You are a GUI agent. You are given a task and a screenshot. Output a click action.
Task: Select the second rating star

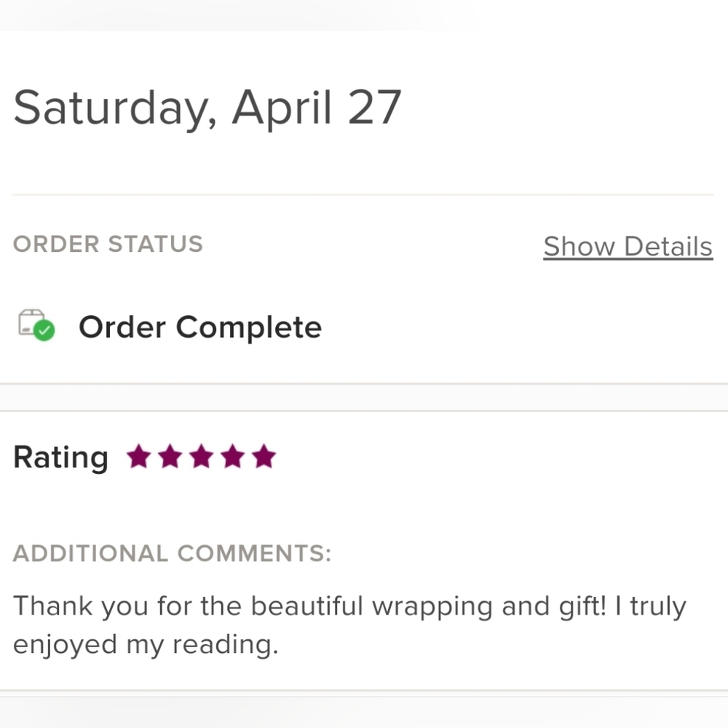[170, 457]
